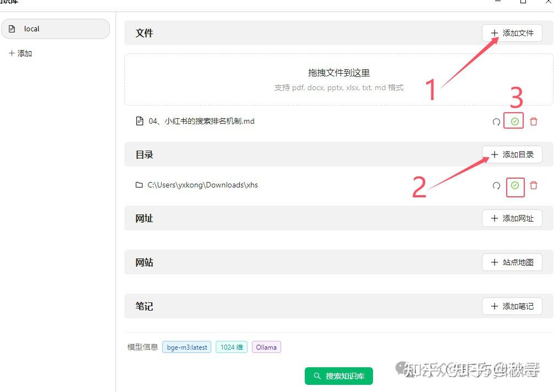Image resolution: width=554 pixels, height=392 pixels.
Task: Maximize the knowledge base window
Action: (x=523, y=2)
